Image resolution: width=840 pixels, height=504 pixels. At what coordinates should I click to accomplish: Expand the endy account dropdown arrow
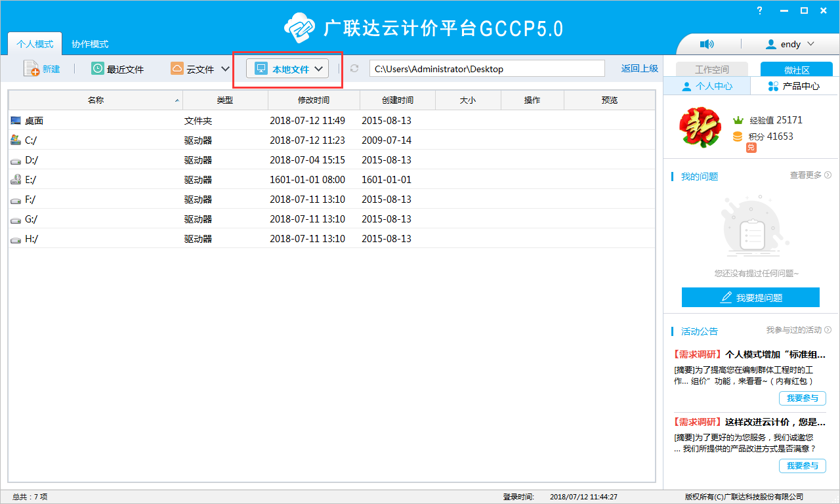tap(810, 44)
